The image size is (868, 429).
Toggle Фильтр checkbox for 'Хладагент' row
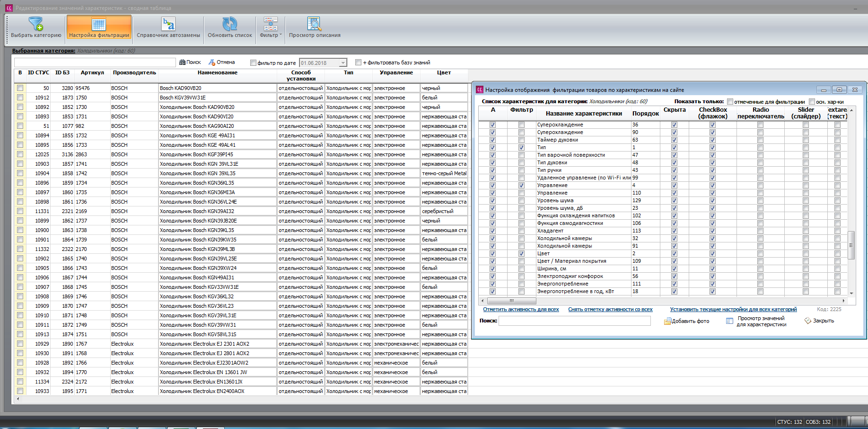point(521,231)
